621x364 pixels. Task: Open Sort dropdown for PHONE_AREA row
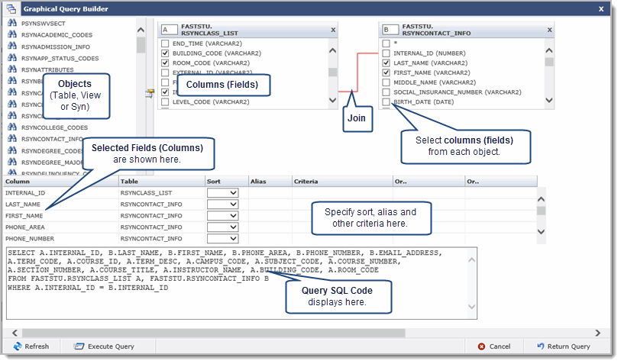222,227
